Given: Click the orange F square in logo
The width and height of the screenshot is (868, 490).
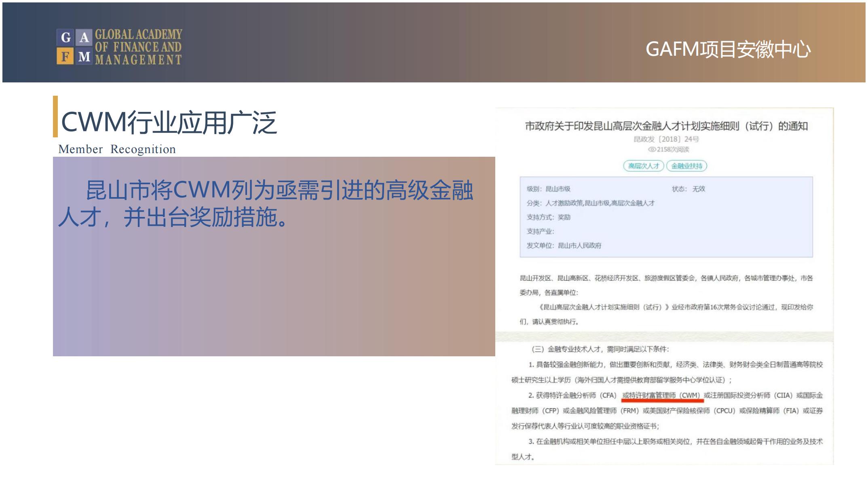Looking at the screenshot, I should 65,57.
